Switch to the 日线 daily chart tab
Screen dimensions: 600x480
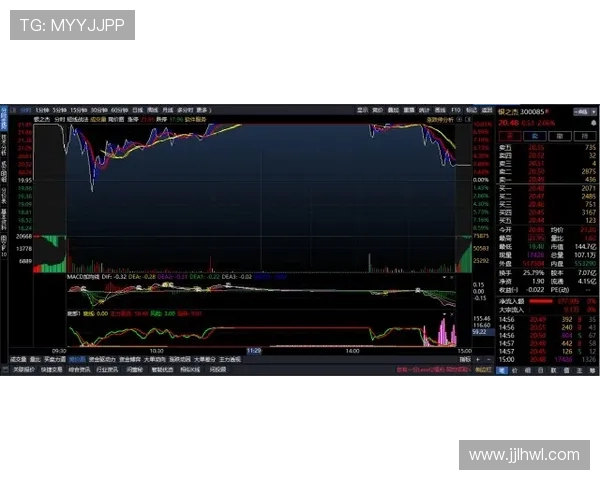pyautogui.click(x=135, y=110)
